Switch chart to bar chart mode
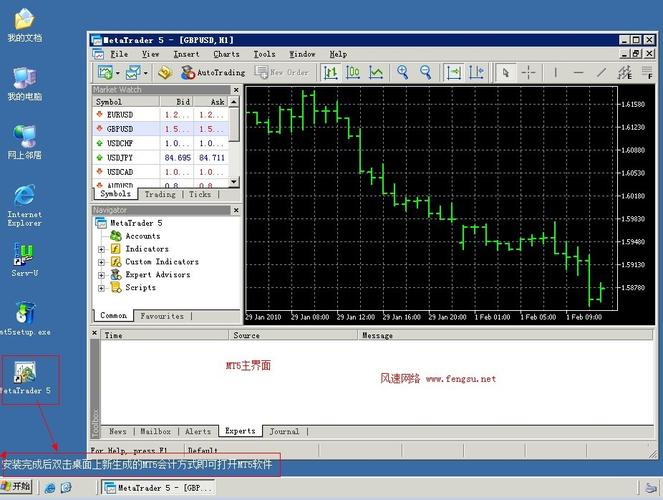 [330, 73]
